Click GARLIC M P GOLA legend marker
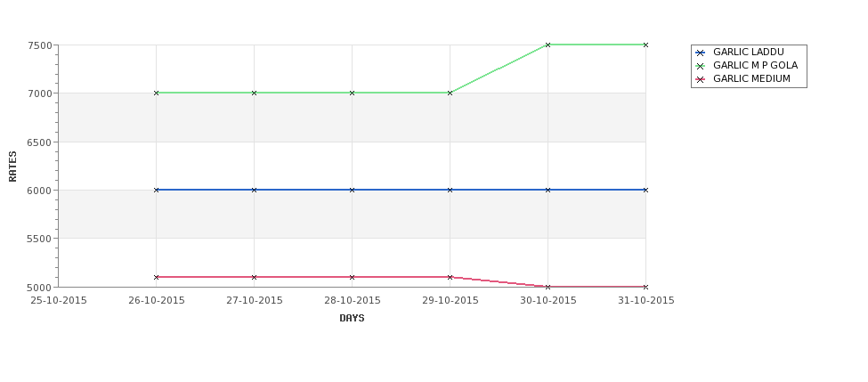Image resolution: width=868 pixels, height=382 pixels. 701,67
